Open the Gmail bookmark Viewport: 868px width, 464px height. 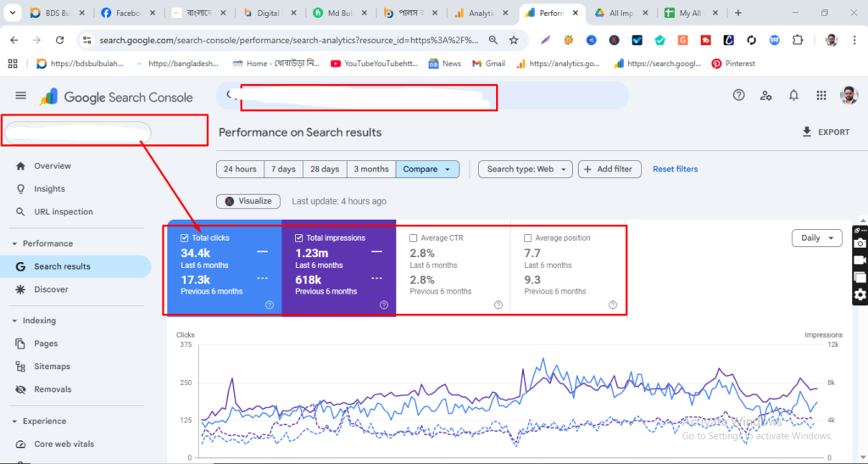tap(488, 64)
